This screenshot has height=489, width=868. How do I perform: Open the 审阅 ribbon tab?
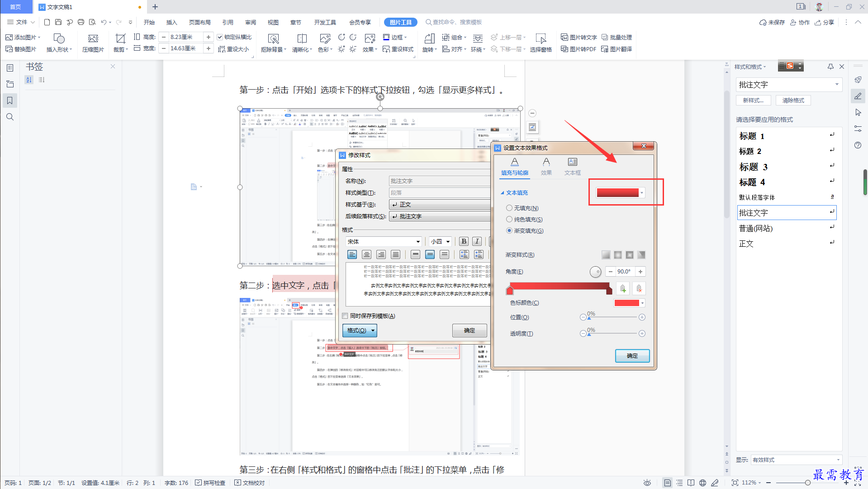pyautogui.click(x=251, y=22)
